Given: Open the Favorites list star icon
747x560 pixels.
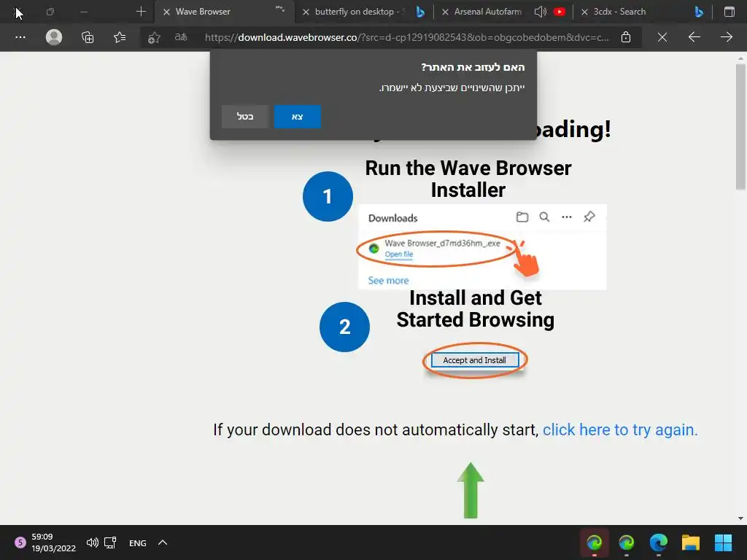Looking at the screenshot, I should [120, 37].
